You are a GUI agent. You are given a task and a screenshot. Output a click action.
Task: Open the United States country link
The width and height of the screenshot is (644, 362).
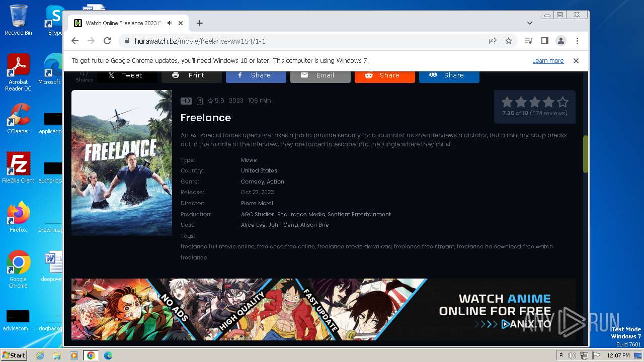coord(259,171)
